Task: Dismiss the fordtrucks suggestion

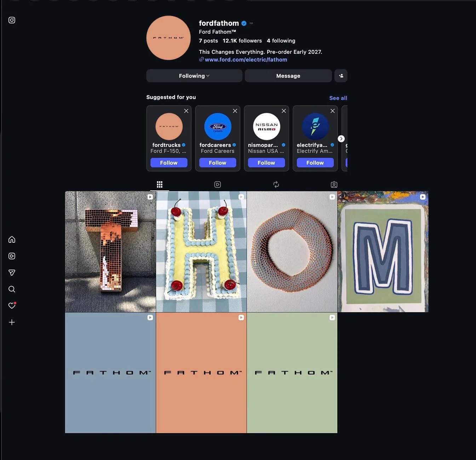Action: (186, 111)
